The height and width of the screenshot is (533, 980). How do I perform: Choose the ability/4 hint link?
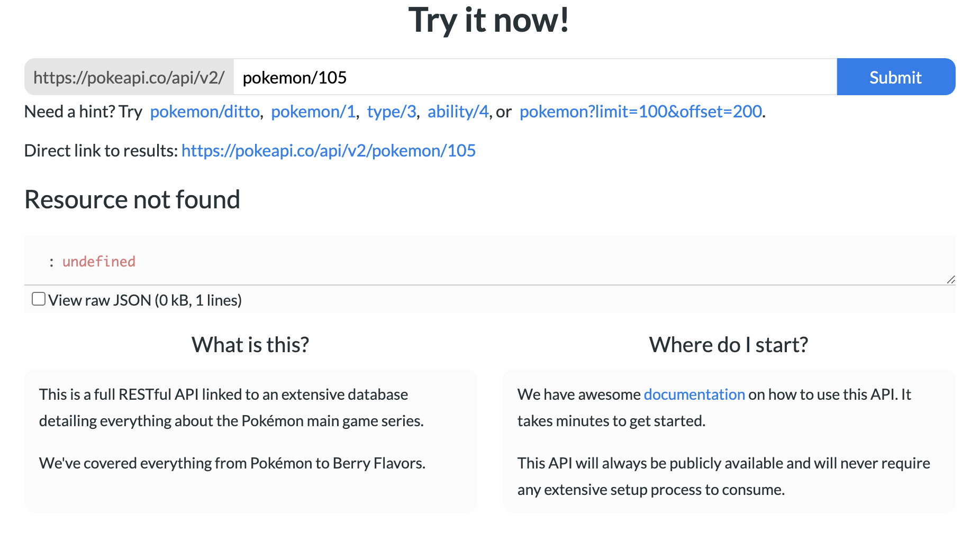click(458, 112)
